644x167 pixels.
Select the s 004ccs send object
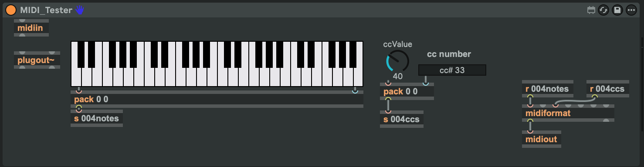coord(401,119)
